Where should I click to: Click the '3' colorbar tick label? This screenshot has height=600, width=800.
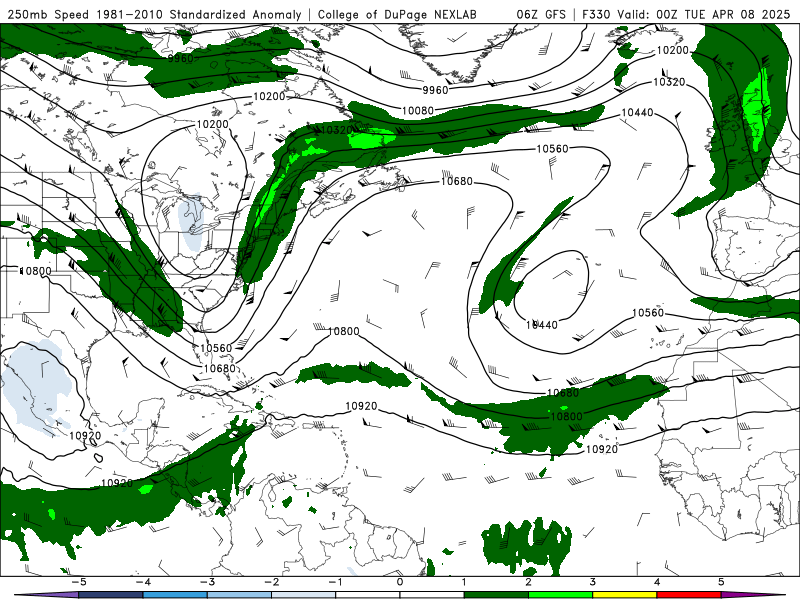coord(593,582)
